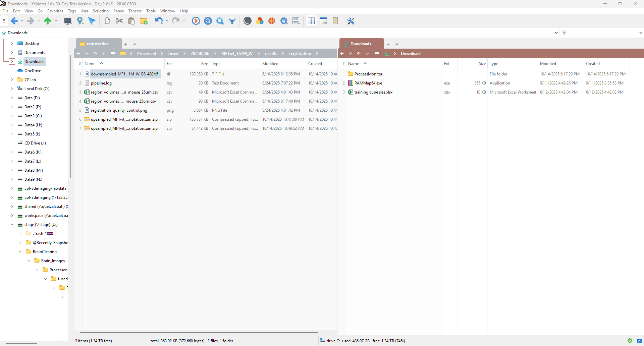644x346 pixels.
Task: Toggle dark mode moon icon
Action: (x=248, y=21)
